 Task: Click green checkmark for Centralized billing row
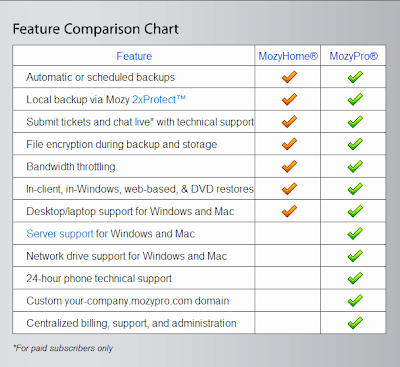[x=355, y=322]
